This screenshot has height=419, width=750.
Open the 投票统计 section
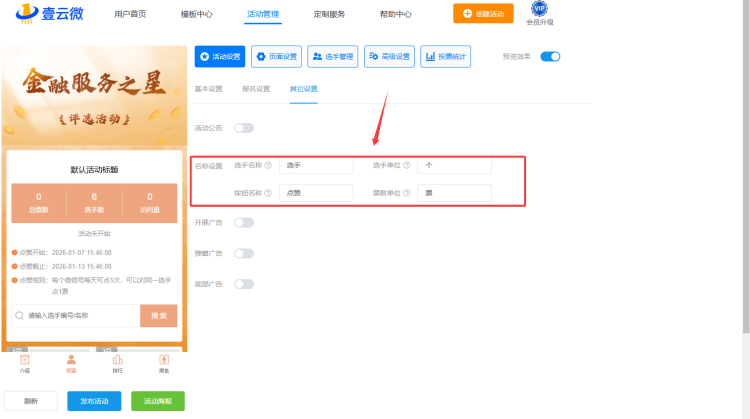pyautogui.click(x=446, y=57)
